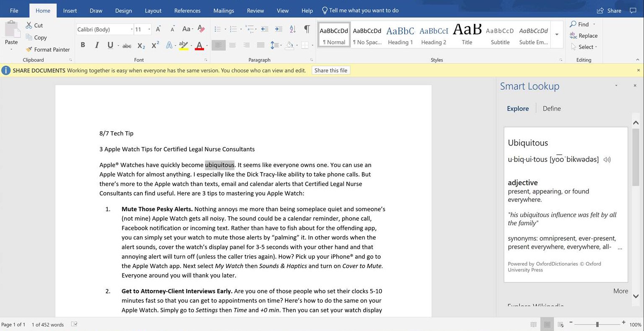Image resolution: width=644 pixels, height=331 pixels.
Task: Apply Heading 1 style
Action: (x=400, y=34)
